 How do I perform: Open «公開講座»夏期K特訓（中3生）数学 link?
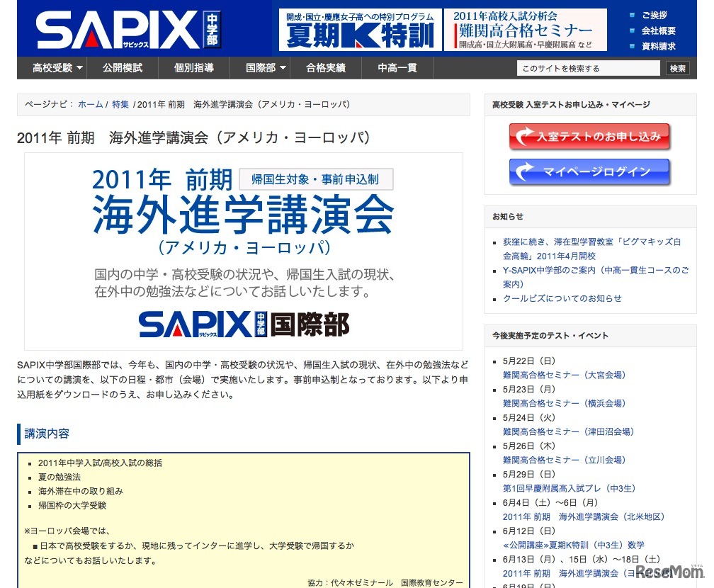coord(573,545)
